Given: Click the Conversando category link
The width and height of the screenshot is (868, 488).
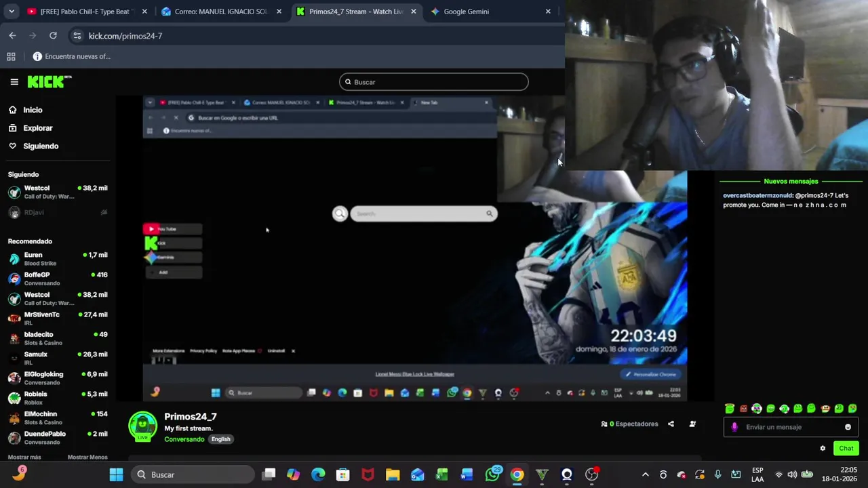Looking at the screenshot, I should [x=184, y=439].
